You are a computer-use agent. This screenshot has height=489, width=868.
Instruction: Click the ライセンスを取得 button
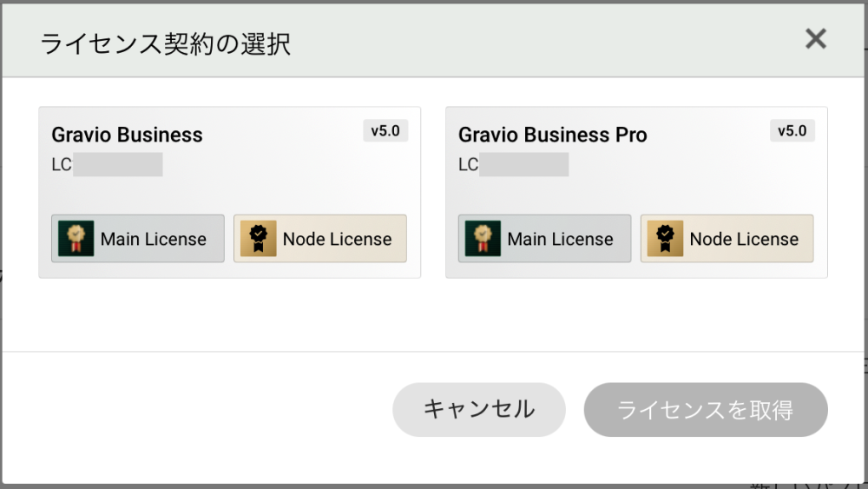(x=706, y=410)
